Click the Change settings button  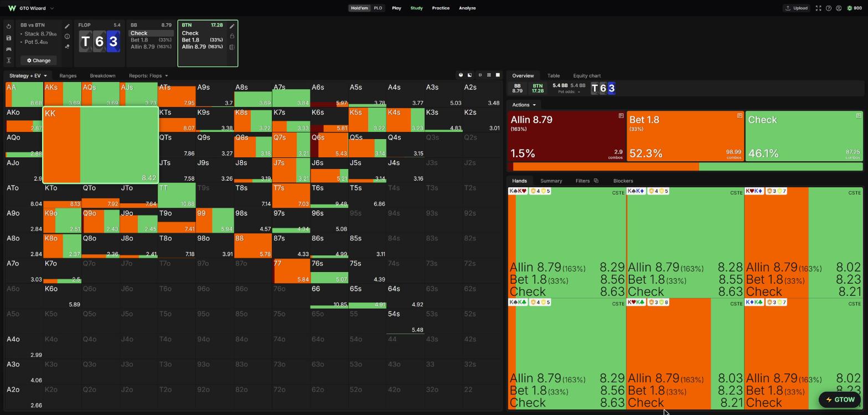pyautogui.click(x=38, y=60)
